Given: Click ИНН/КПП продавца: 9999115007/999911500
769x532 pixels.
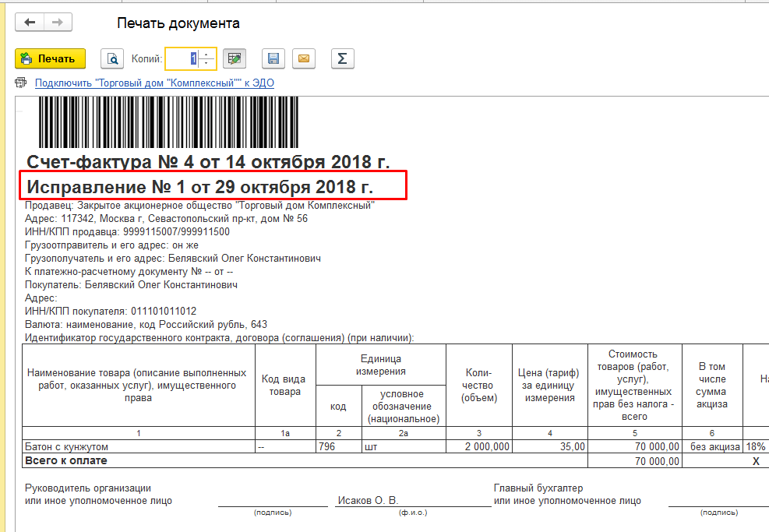Looking at the screenshot, I should (x=127, y=232).
